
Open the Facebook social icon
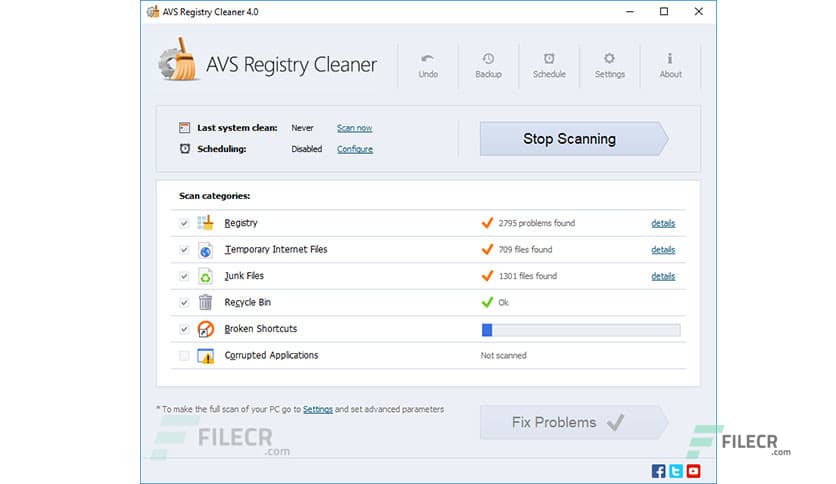point(658,471)
